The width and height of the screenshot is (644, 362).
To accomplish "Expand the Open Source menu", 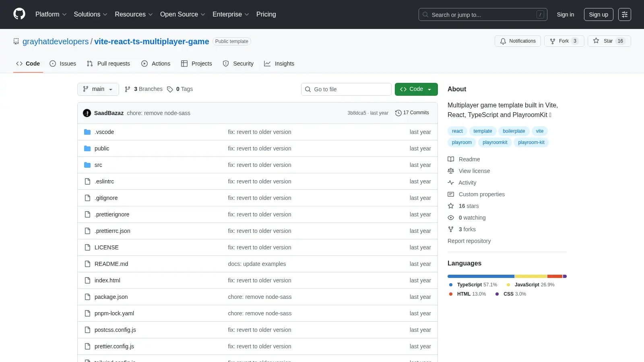I will [183, 14].
